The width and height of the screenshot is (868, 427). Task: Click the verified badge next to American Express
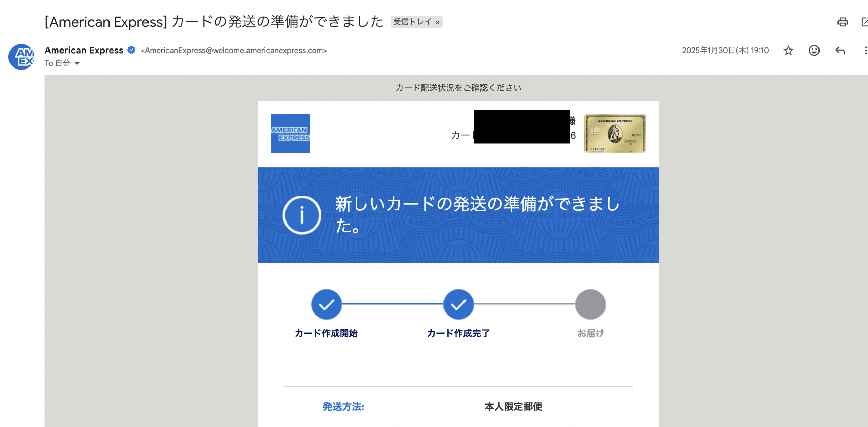[x=131, y=50]
